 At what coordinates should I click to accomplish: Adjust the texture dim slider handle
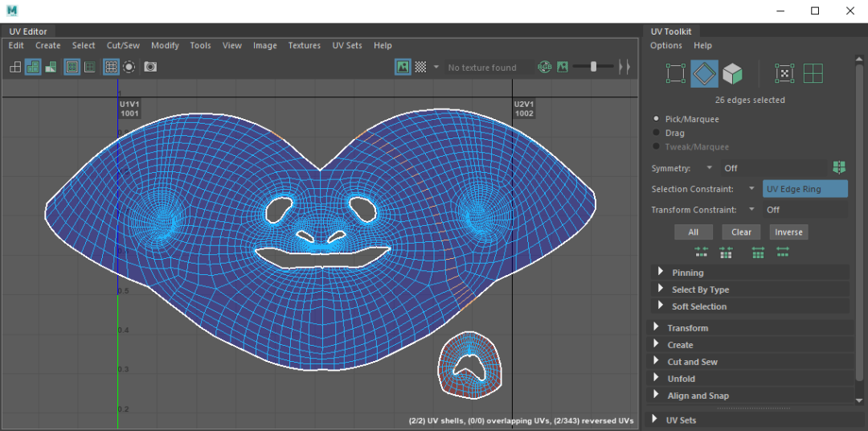(593, 67)
